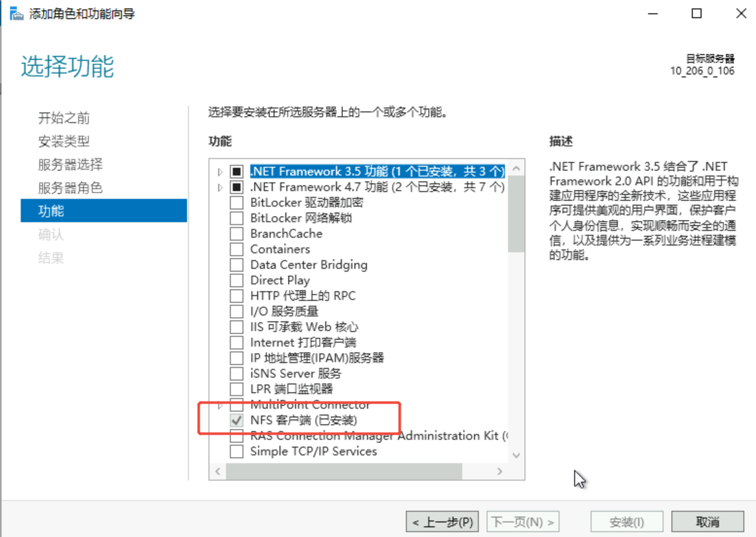Go to 服务器角色 step in sidebar
This screenshot has width=756, height=537.
(x=71, y=188)
